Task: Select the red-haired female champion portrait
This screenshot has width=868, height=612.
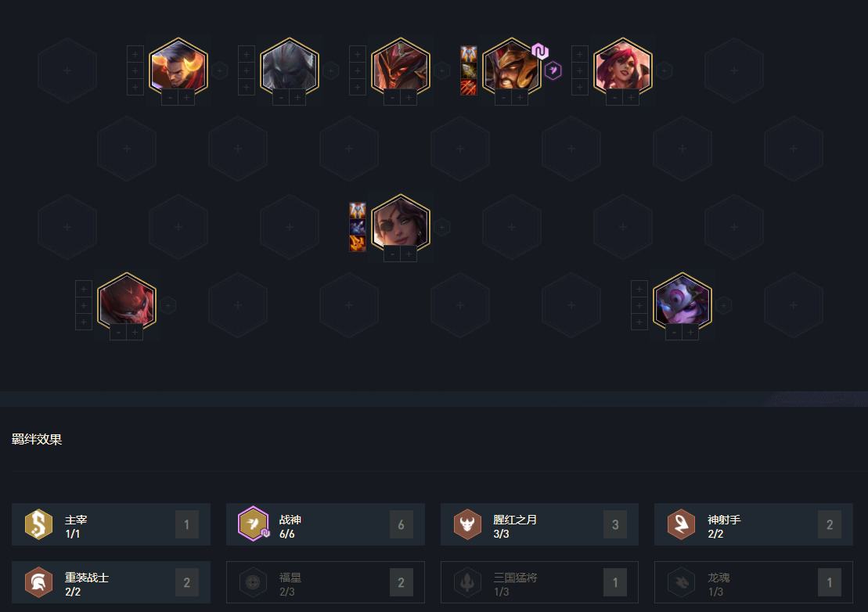Action: [x=623, y=69]
